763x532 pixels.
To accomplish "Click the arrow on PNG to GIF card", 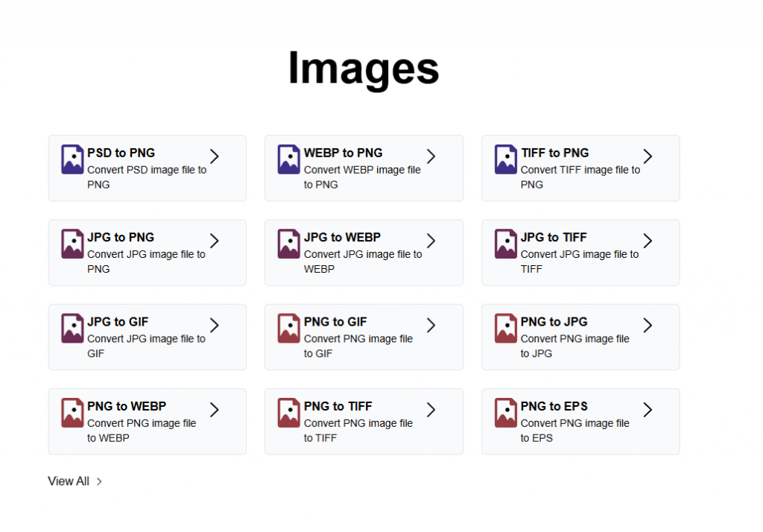I will point(431,325).
